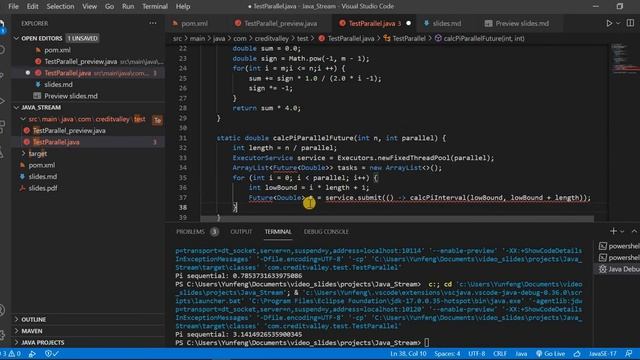This screenshot has width=640, height=360.
Task: Switch to TestParallel_preview.java tab
Action: click(280, 23)
